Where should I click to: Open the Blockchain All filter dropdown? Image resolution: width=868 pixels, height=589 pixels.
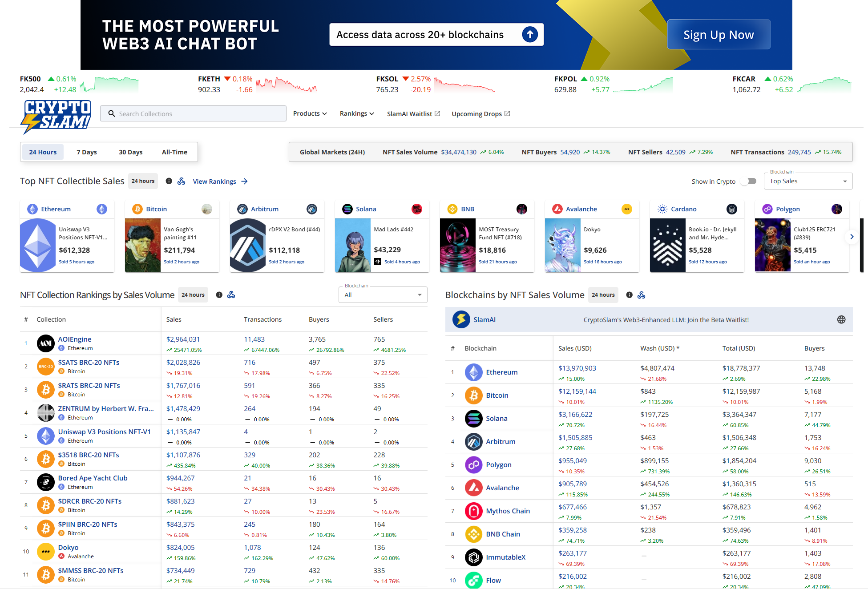(x=383, y=295)
